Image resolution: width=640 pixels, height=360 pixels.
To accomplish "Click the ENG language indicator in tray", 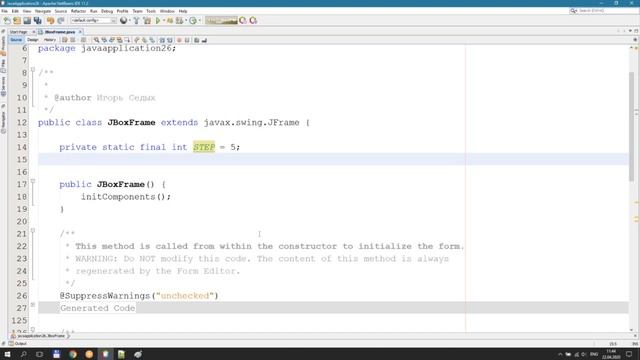I will (594, 354).
